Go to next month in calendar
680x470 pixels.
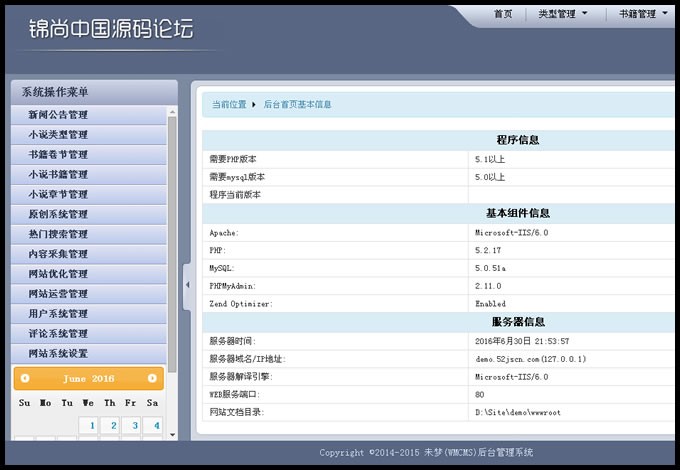click(x=152, y=378)
